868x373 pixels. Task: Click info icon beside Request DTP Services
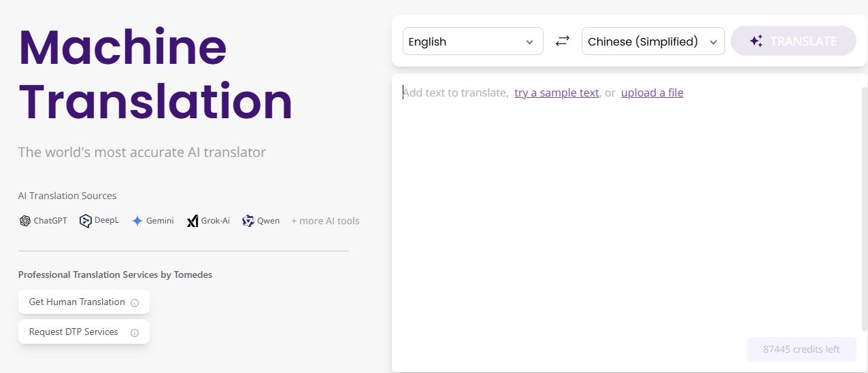(135, 333)
